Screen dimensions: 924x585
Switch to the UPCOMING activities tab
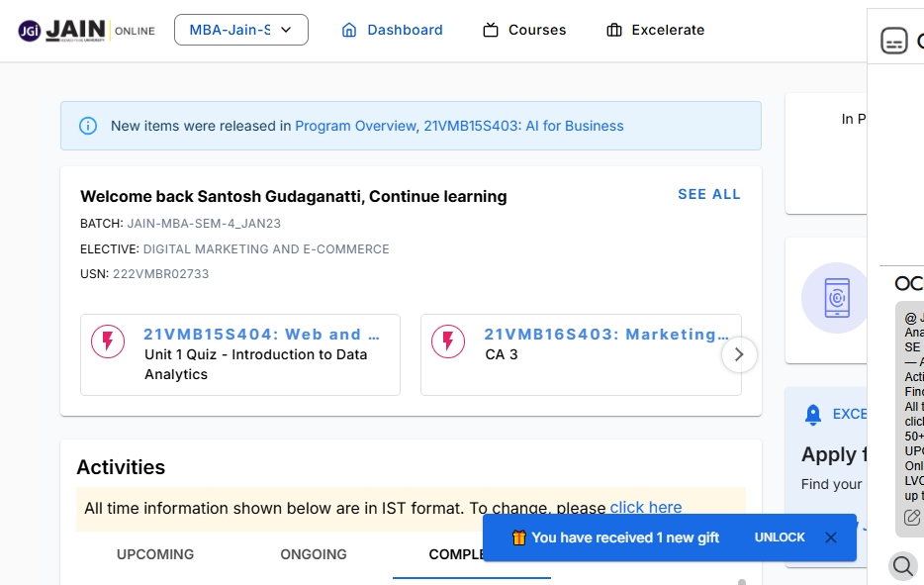[155, 554]
